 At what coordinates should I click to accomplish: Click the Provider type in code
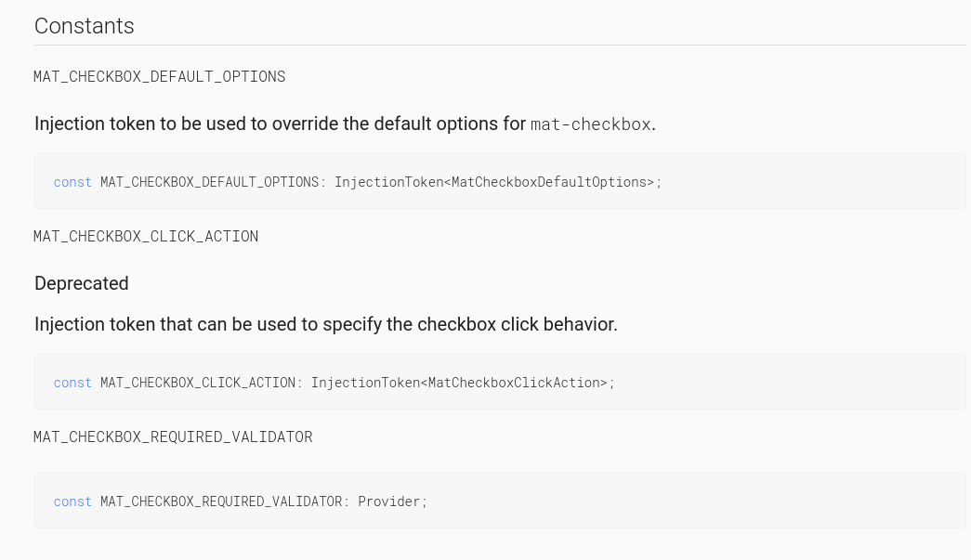click(389, 501)
